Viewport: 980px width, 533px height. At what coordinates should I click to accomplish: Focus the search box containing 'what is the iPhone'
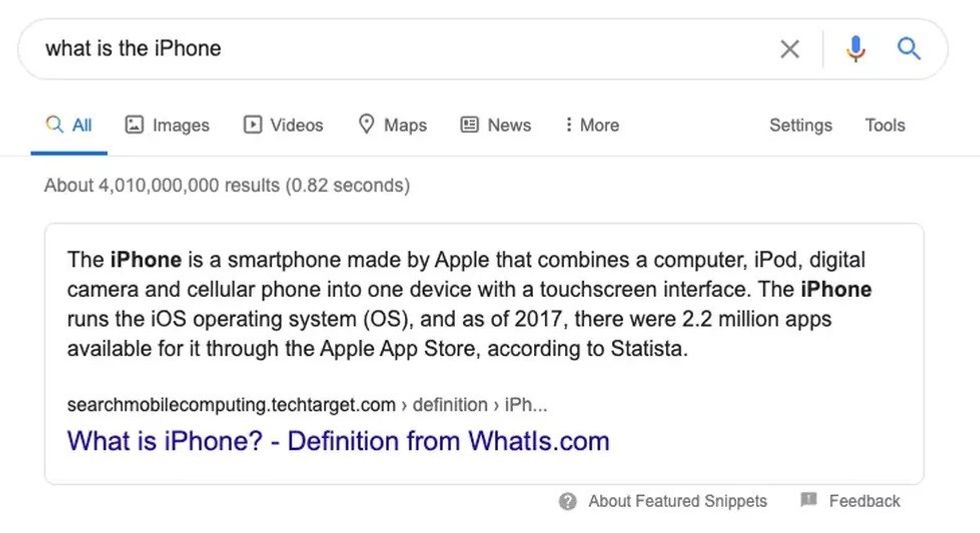point(400,49)
